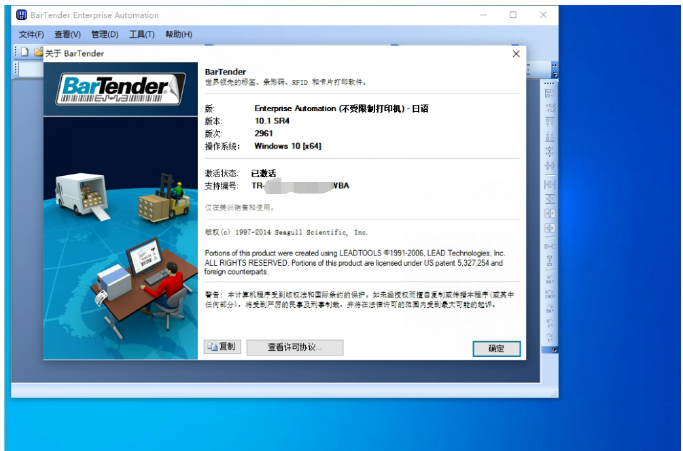The image size is (683, 451).
Task: Click the BarTender app icon in title bar
Action: (x=21, y=15)
